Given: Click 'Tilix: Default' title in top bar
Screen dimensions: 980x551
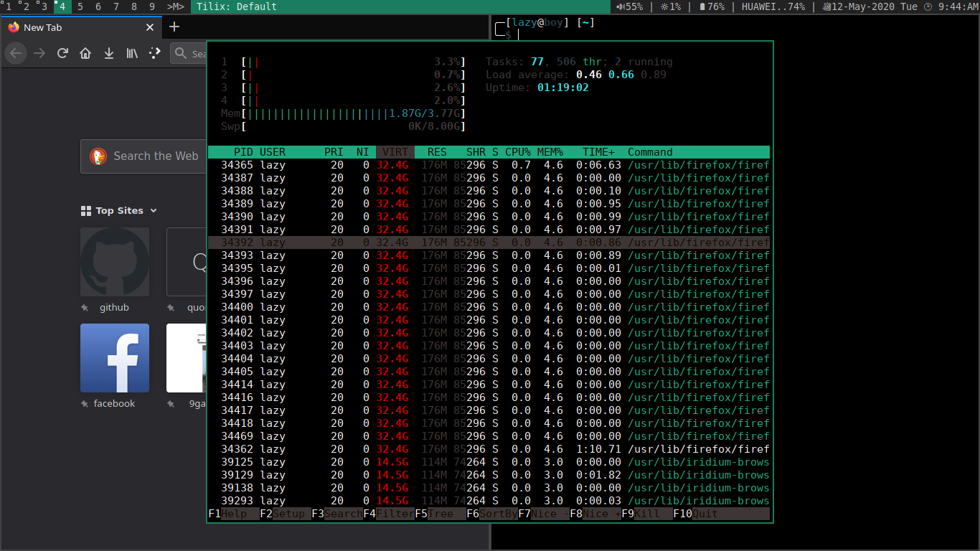Looking at the screenshot, I should pyautogui.click(x=237, y=6).
